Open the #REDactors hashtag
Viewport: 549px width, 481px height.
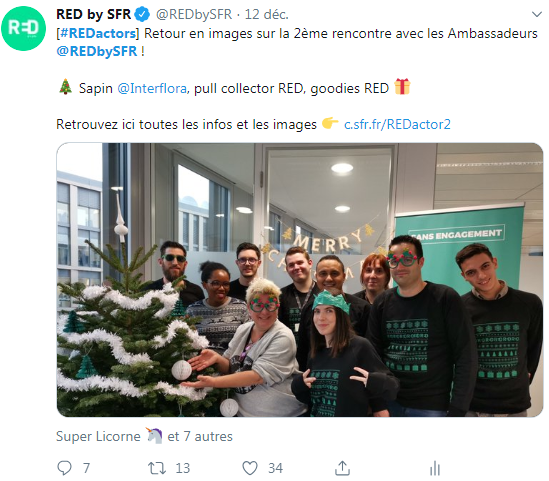98,33
